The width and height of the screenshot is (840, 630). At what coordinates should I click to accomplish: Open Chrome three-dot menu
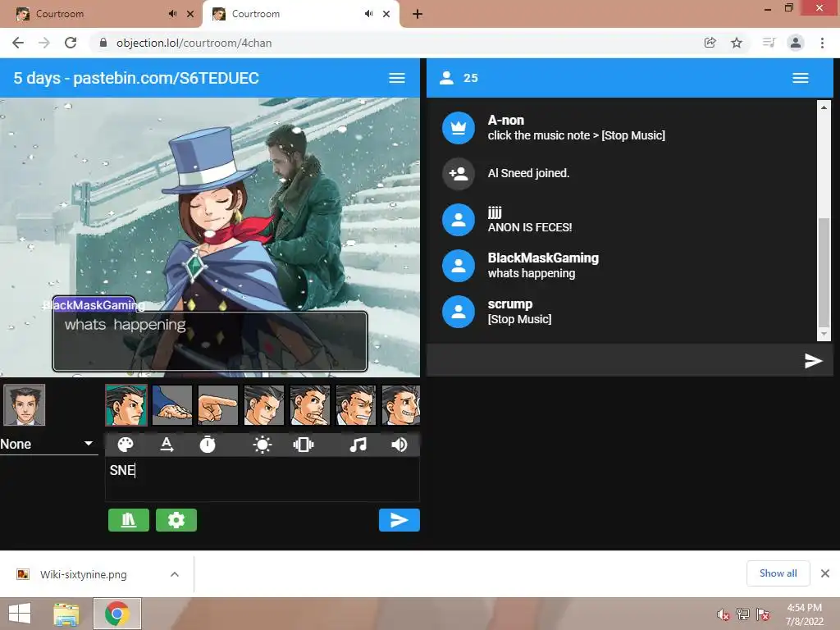tap(822, 43)
